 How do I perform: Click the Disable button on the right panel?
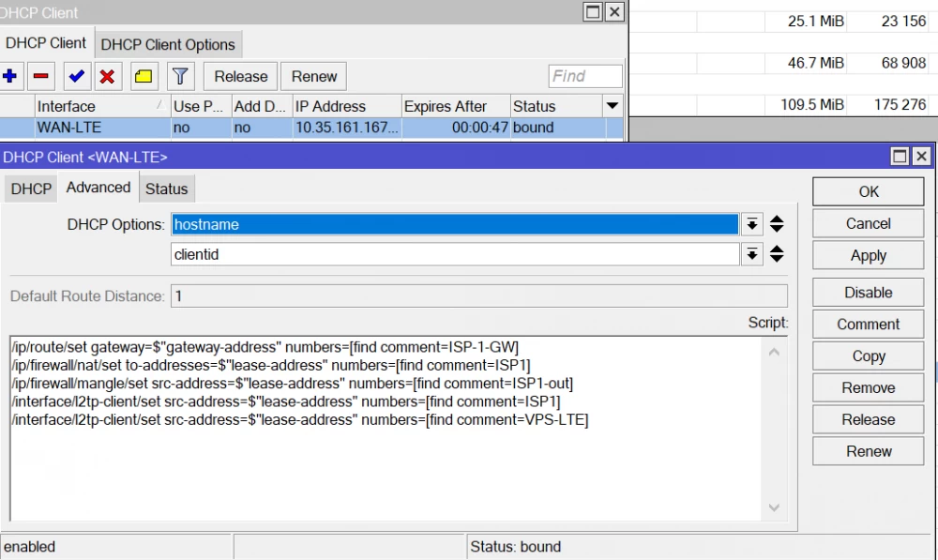click(x=867, y=292)
